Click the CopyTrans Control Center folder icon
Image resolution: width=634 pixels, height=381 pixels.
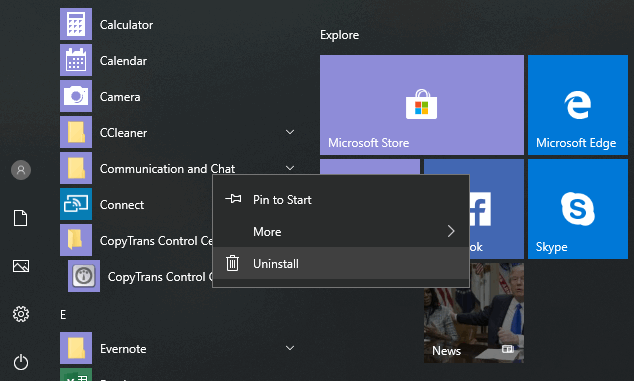click(x=76, y=240)
